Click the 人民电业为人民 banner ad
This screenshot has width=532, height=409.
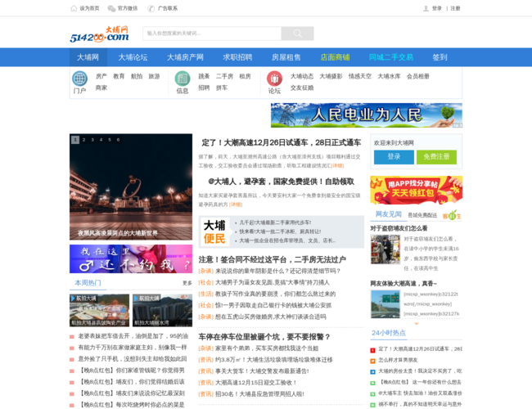click(367, 115)
